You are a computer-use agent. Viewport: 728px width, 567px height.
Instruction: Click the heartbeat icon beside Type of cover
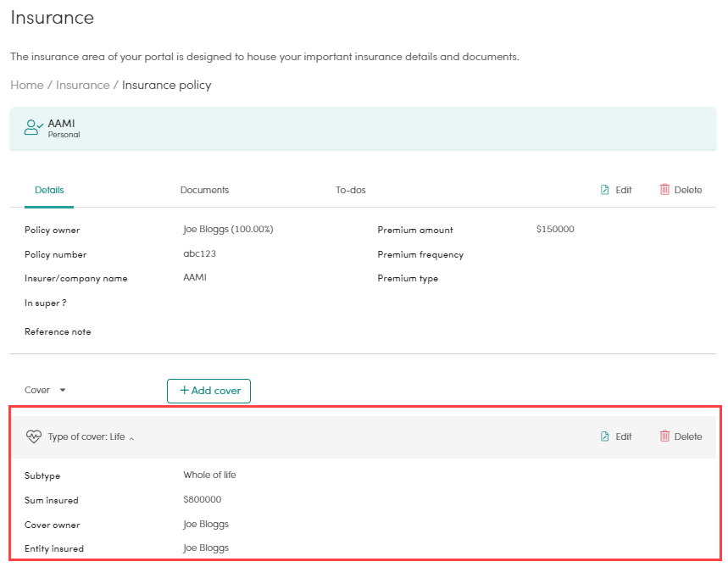tap(34, 437)
